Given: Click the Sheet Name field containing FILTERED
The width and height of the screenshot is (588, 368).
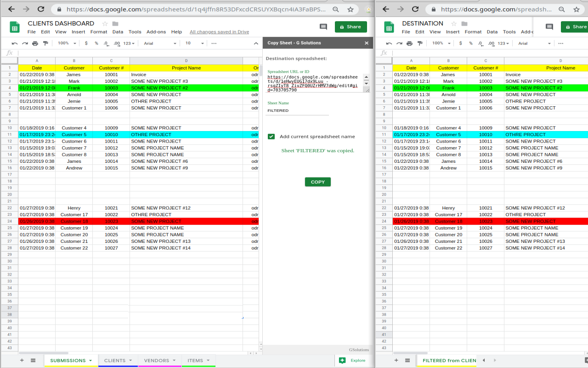Looking at the screenshot, I should (x=298, y=110).
